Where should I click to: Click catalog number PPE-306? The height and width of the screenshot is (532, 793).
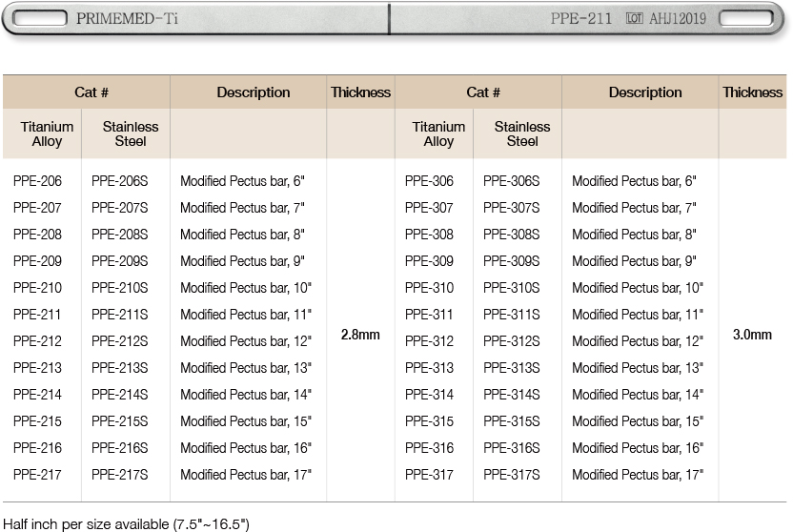click(x=430, y=181)
